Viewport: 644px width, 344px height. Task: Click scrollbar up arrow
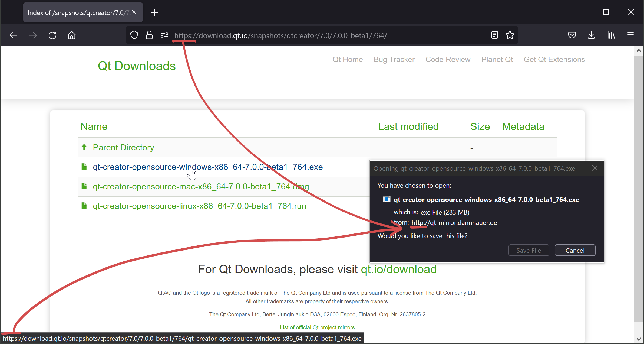639,51
